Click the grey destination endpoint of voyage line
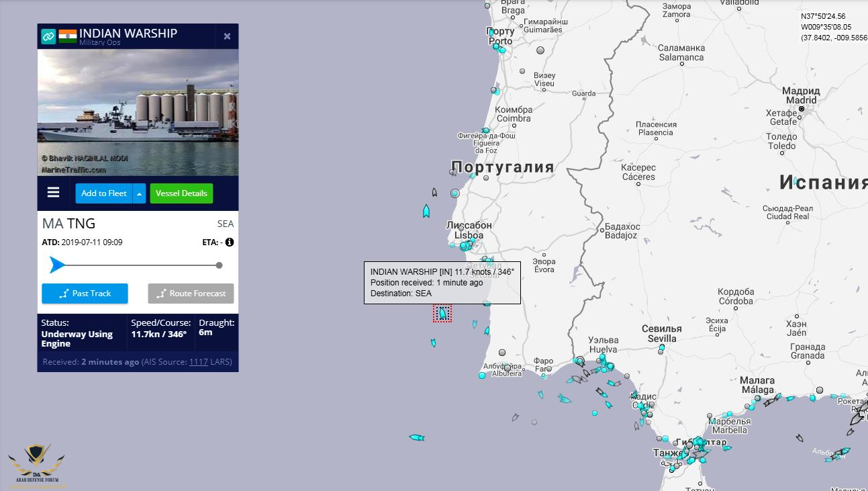Viewport: 868px width, 491px height. 220,265
